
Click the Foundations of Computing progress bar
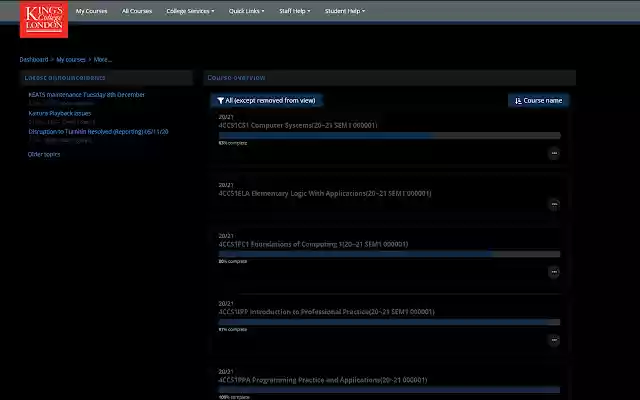[389, 254]
